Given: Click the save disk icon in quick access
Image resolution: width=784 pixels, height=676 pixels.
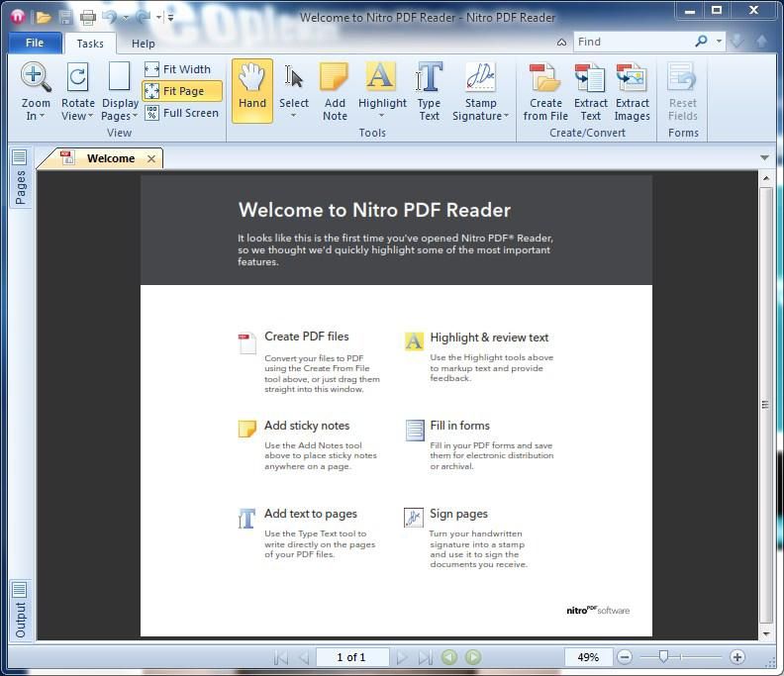Looking at the screenshot, I should click(65, 18).
